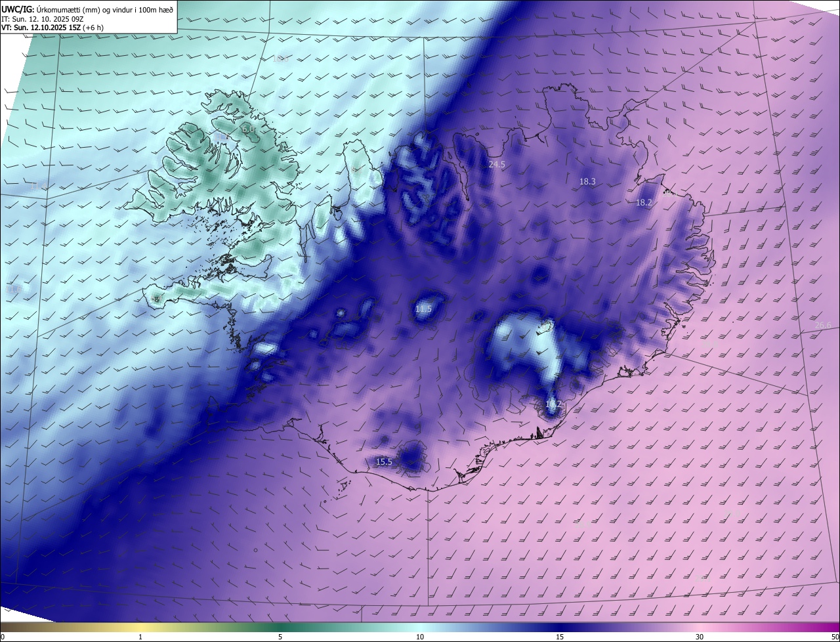Click the 1 tick label on the color scale

coord(141,637)
